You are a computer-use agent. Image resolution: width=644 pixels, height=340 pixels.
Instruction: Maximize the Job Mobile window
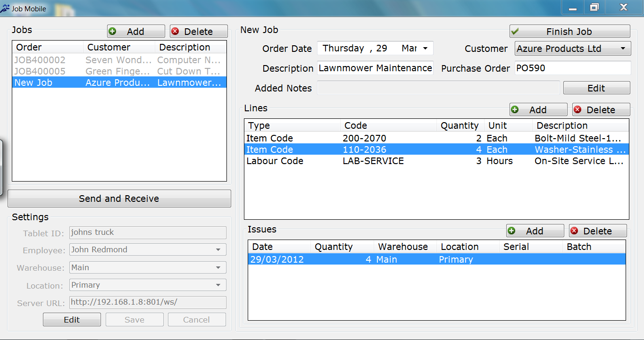[594, 7]
